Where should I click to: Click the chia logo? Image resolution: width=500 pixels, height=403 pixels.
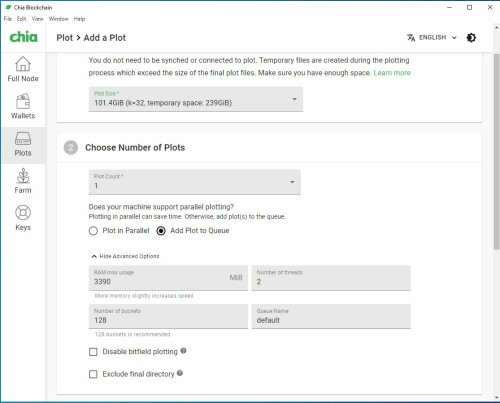point(23,37)
